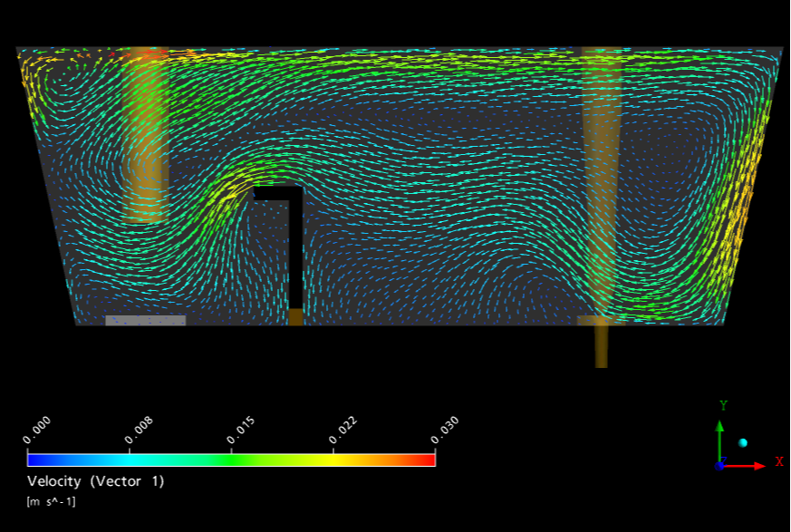This screenshot has width=791, height=532.
Task: Click the red X axis letter label
Action: 779,462
